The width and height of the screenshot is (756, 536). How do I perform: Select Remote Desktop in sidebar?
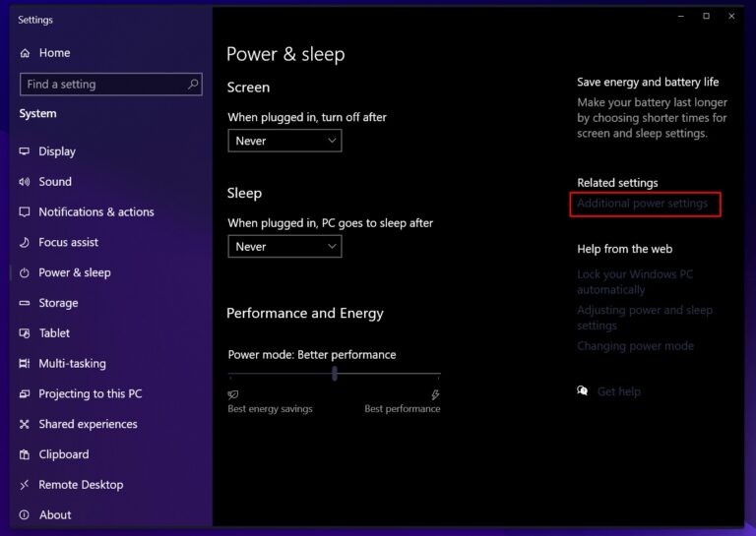coord(81,485)
